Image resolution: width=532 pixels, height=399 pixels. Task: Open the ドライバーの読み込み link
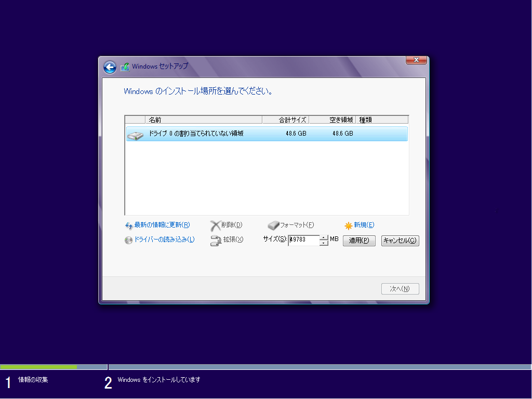coord(164,240)
